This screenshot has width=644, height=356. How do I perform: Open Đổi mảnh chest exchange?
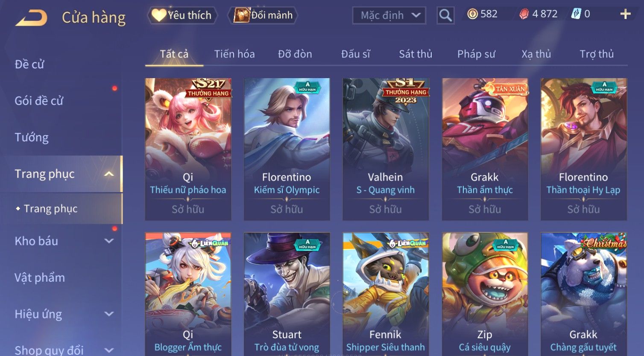click(x=264, y=15)
